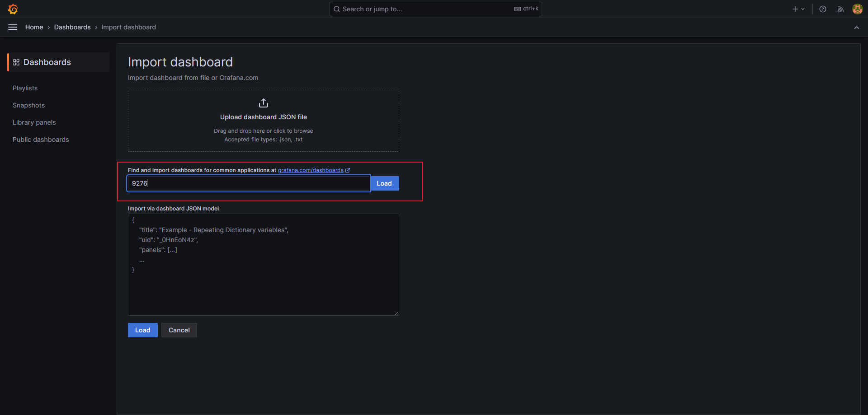Open the help question mark icon
This screenshot has height=415, width=868.
[823, 9]
